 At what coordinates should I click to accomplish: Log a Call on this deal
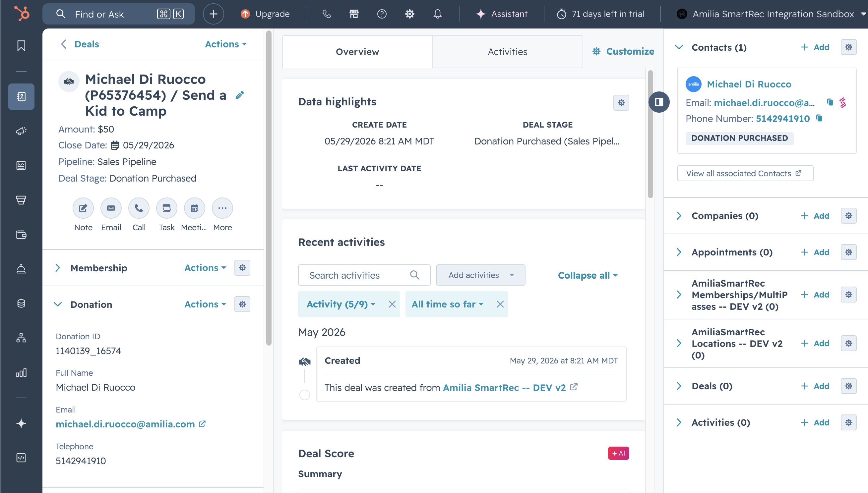[x=139, y=208]
